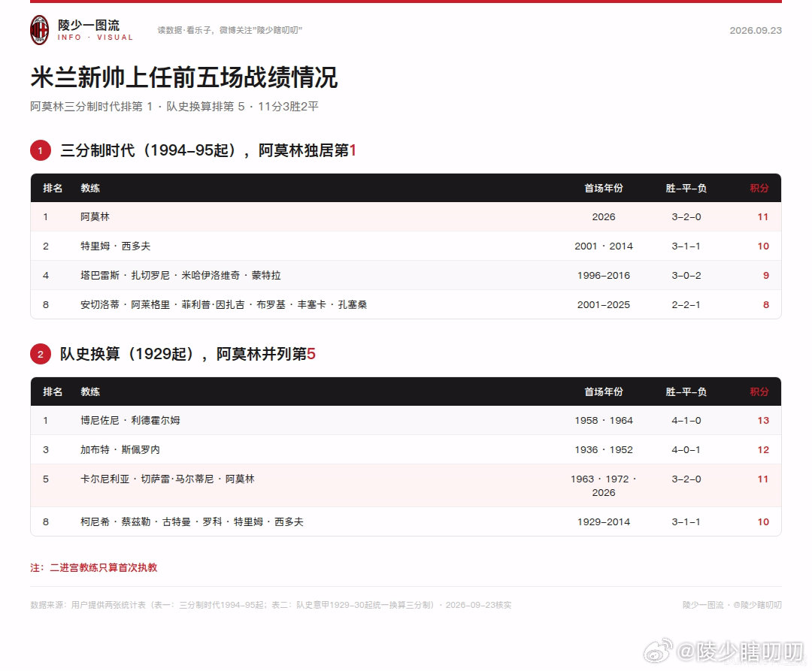This screenshot has height=671, width=812.
Task: Click years 2001 · 2014
Action: point(604,246)
